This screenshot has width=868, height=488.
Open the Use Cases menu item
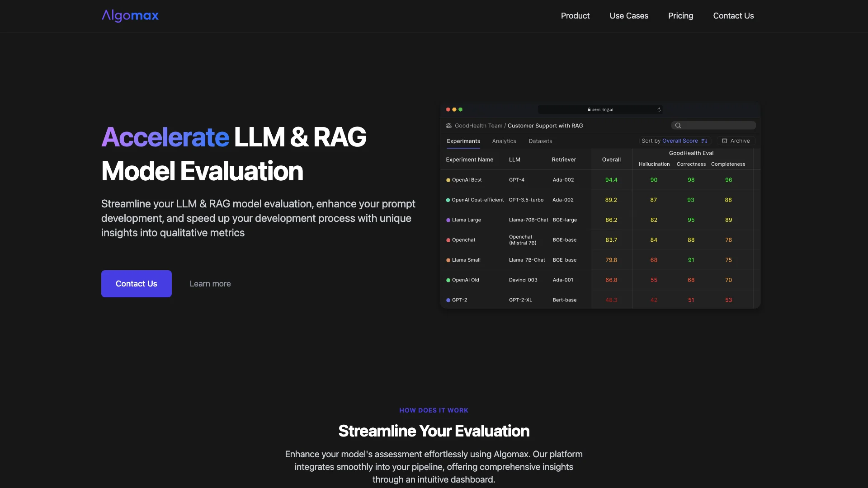pos(629,16)
